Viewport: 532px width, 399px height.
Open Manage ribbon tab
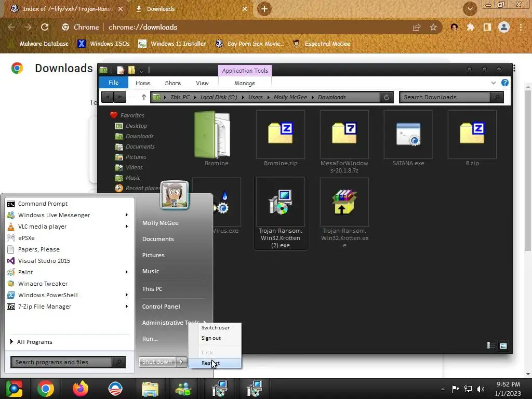click(x=245, y=83)
